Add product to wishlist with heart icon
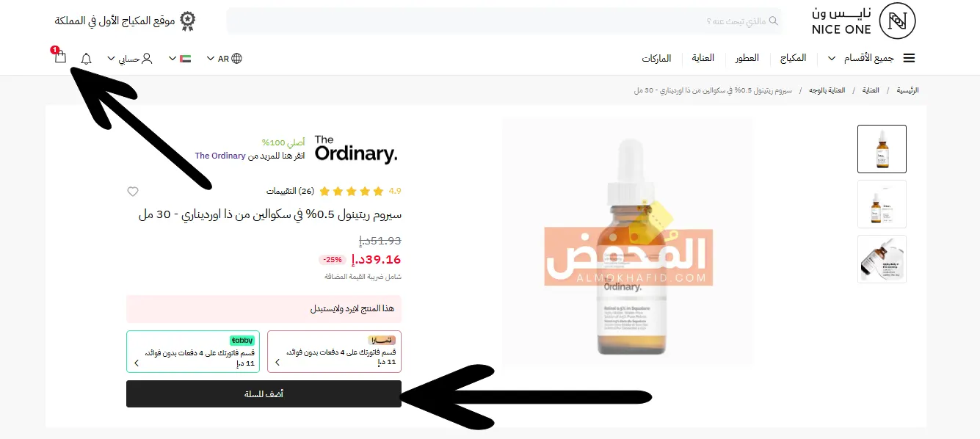The width and height of the screenshot is (980, 439). (x=133, y=192)
